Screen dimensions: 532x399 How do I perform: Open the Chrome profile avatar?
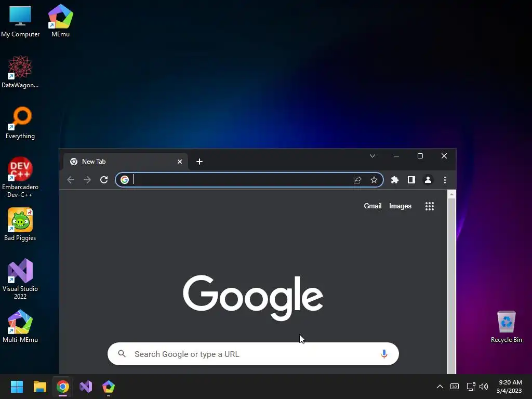(x=428, y=180)
